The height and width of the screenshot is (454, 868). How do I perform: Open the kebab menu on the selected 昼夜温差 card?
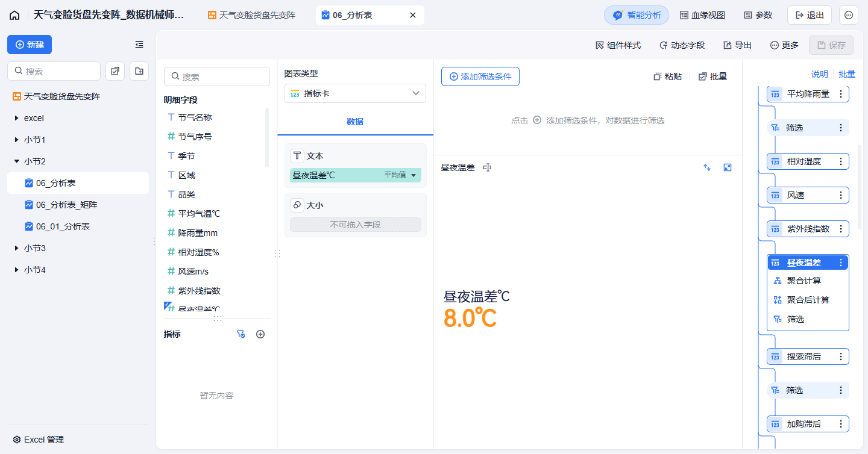841,263
